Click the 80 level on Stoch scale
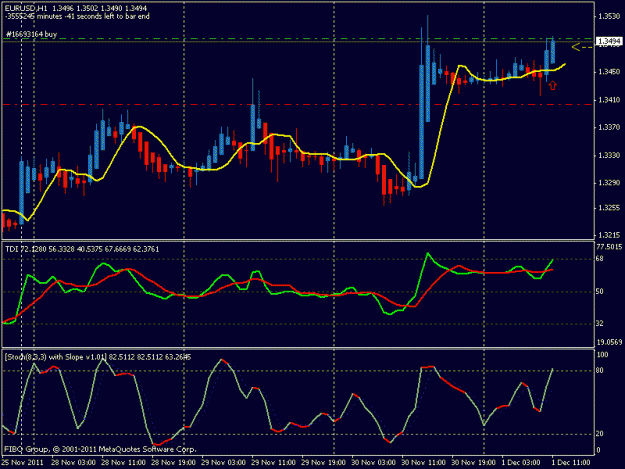The image size is (625, 469). (600, 371)
